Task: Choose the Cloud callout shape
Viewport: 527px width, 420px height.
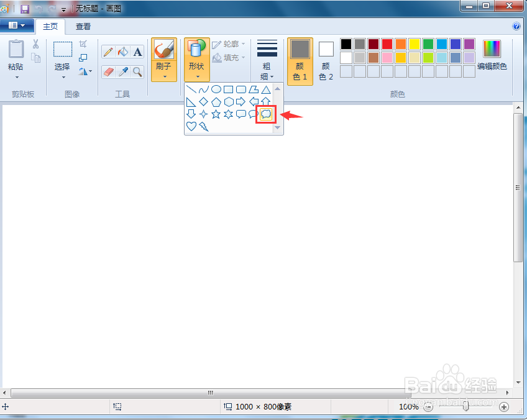Action: (266, 114)
